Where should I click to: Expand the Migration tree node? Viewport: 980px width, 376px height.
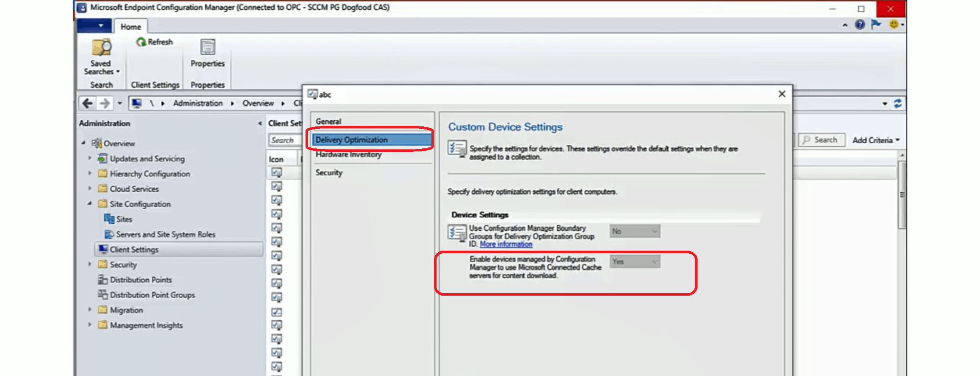point(90,309)
